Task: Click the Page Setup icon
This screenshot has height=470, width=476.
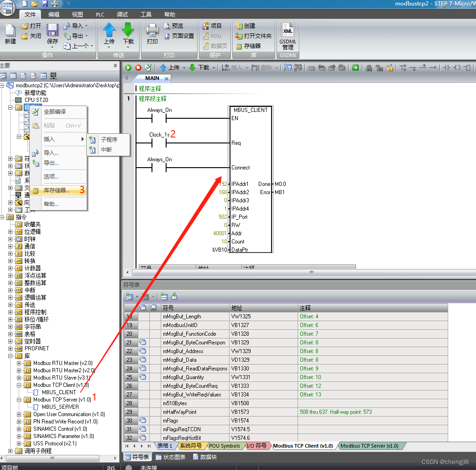Action: (x=167, y=36)
